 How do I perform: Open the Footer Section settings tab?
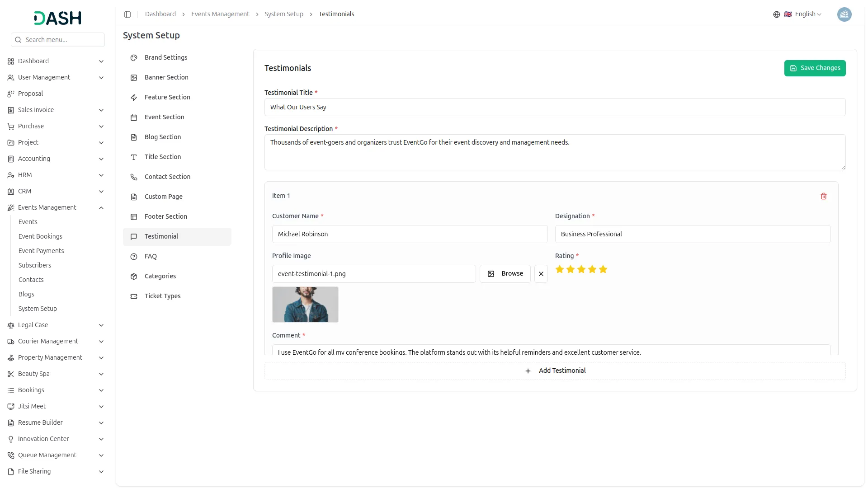(x=165, y=217)
